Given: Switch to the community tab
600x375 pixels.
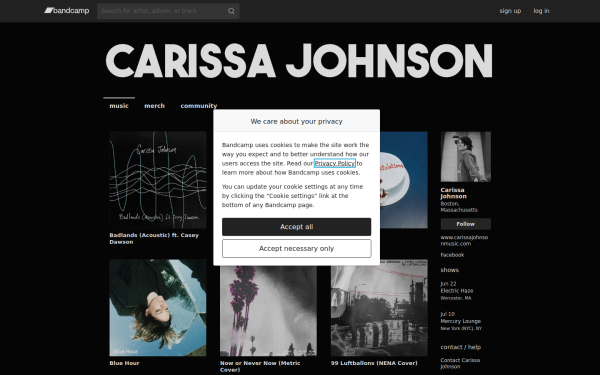Looking at the screenshot, I should coord(199,106).
